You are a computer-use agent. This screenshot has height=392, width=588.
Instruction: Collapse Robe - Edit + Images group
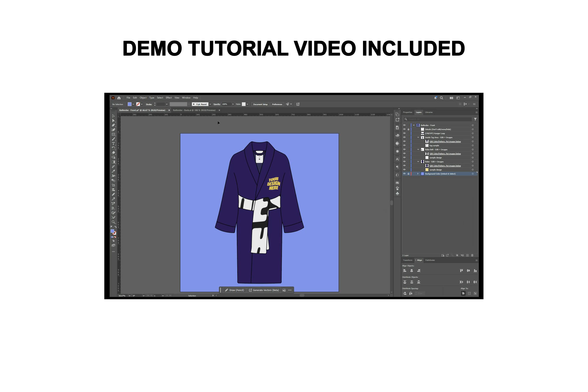tap(418, 162)
